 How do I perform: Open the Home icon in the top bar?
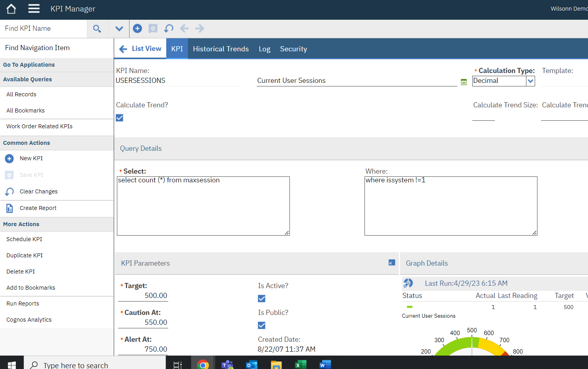(x=10, y=8)
